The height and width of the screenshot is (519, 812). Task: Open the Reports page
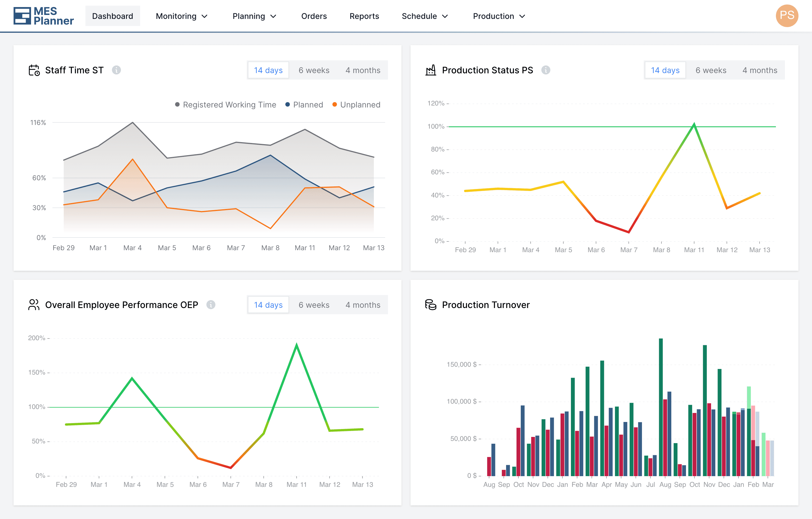tap(364, 16)
